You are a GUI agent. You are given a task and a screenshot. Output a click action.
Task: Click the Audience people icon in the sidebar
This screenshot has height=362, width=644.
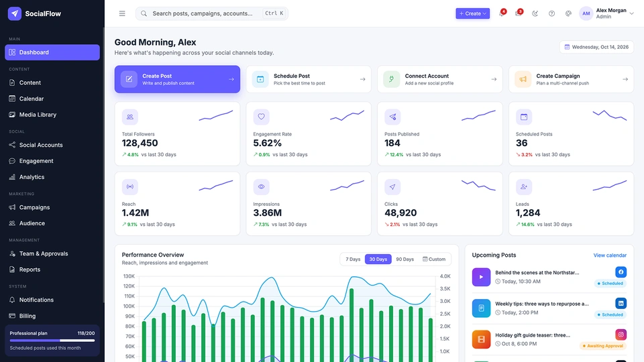point(12,223)
